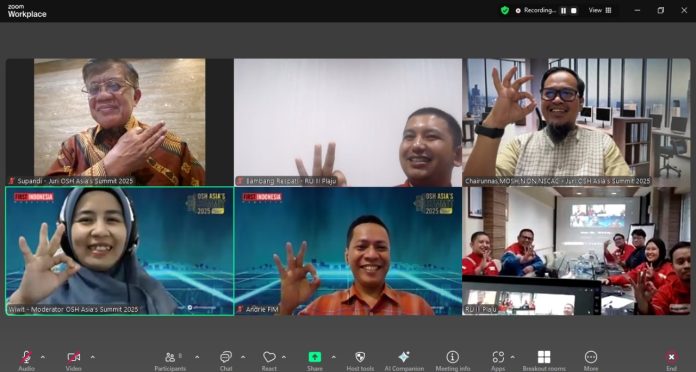Restore down the Zoom window
This screenshot has height=372, width=696.
(660, 10)
